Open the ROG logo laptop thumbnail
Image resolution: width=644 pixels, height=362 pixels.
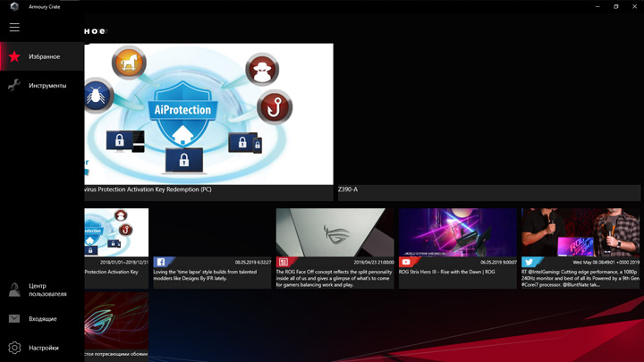pos(335,232)
